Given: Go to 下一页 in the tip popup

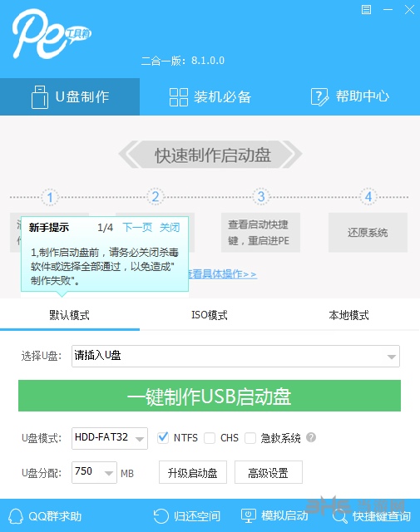Looking at the screenshot, I should [137, 227].
